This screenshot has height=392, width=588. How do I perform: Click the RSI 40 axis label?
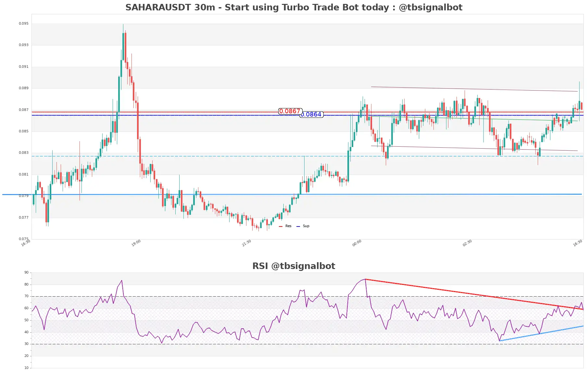[27, 332]
